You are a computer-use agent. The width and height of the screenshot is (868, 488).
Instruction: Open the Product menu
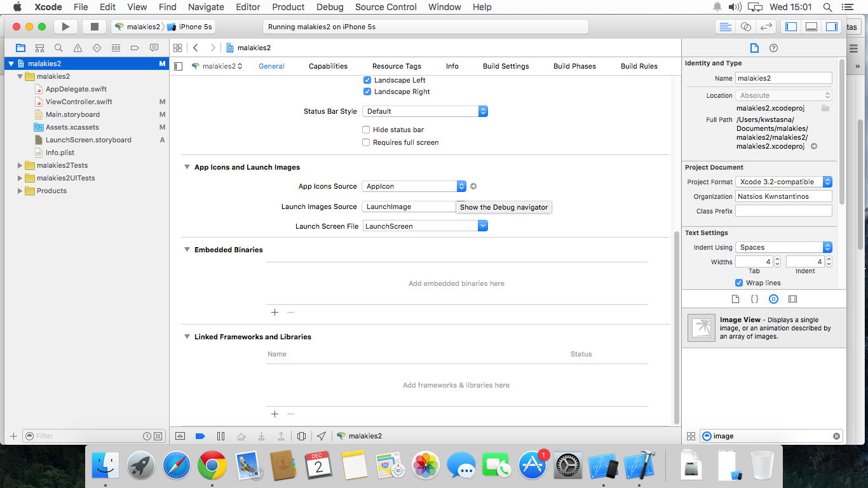click(288, 7)
